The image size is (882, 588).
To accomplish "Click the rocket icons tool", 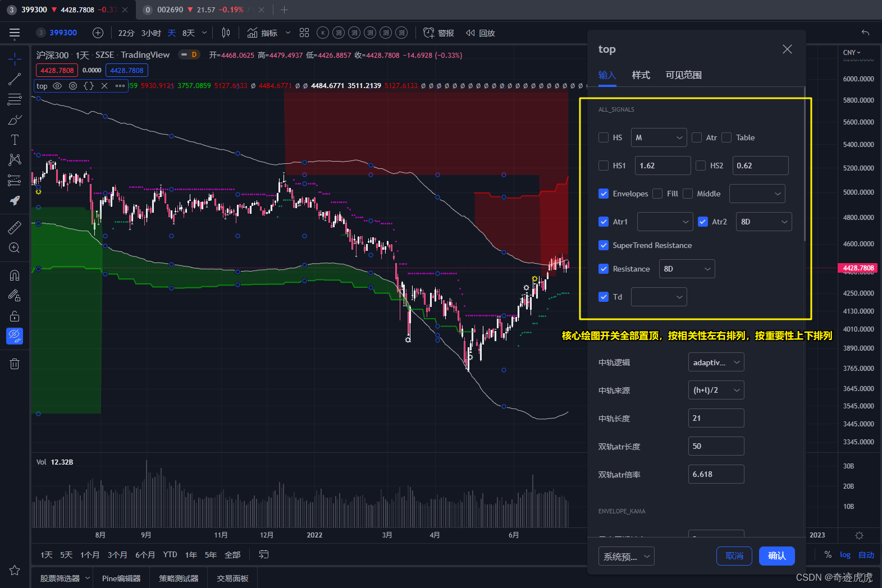I will (15, 200).
